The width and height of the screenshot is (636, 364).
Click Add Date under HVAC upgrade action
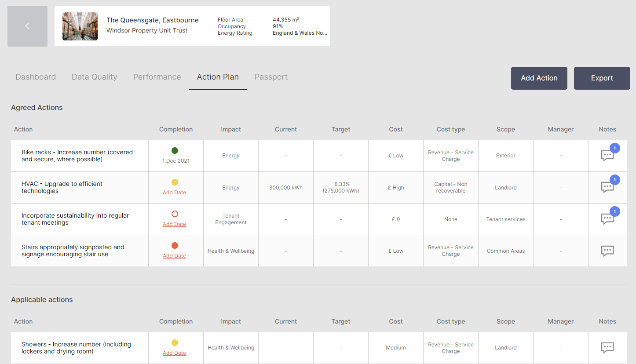174,193
